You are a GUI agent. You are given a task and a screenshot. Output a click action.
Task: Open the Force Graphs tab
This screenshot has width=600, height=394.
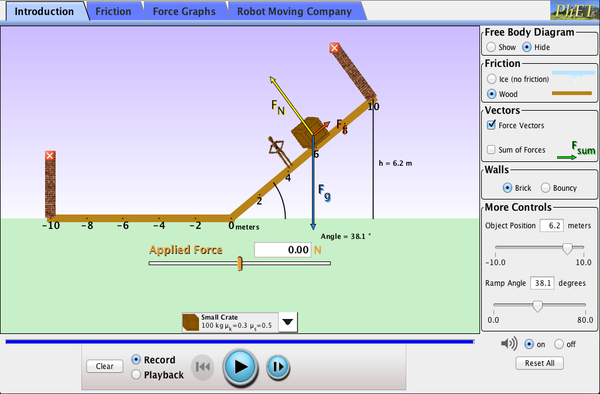[x=184, y=11]
